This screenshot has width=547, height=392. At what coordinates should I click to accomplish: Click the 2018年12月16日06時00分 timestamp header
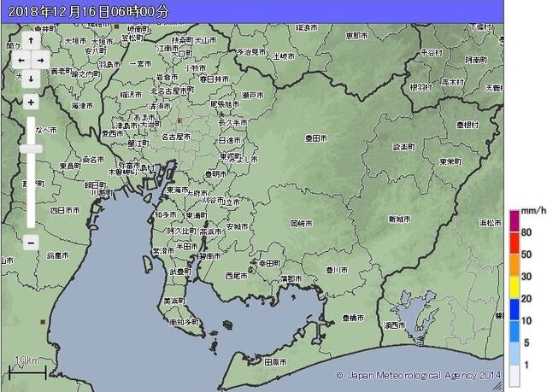tap(88, 12)
